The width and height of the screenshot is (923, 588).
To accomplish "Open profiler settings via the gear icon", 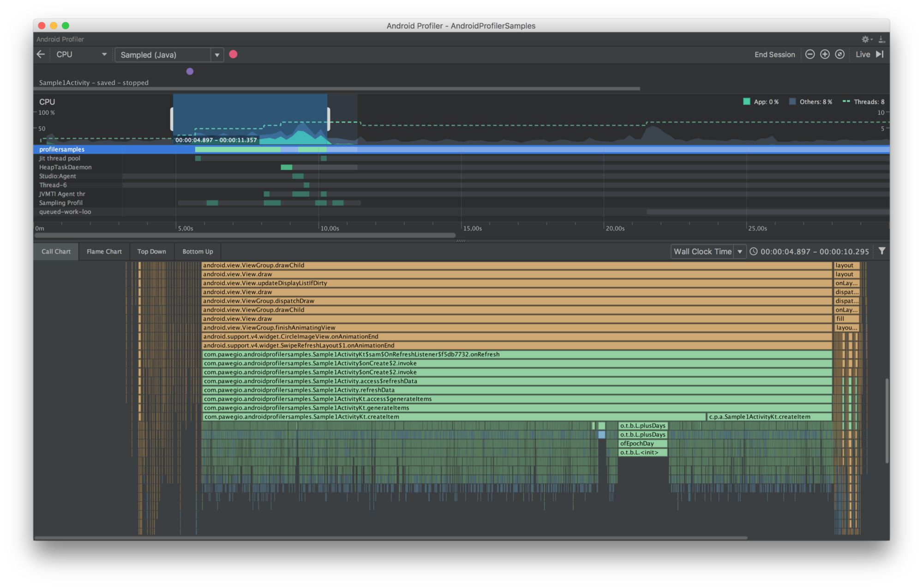I will (x=865, y=39).
